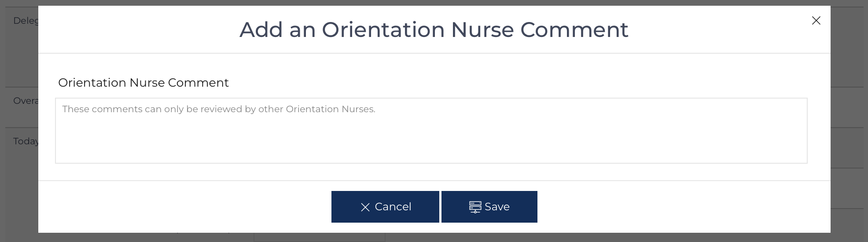Click the partially hidden input box below dialog

pyautogui.click(x=320, y=237)
